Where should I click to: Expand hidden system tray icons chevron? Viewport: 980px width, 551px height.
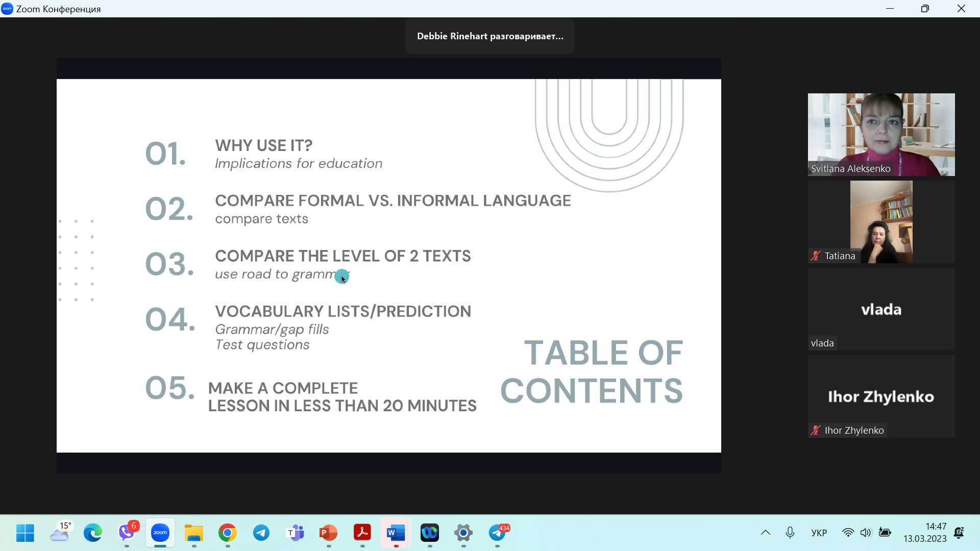click(765, 533)
